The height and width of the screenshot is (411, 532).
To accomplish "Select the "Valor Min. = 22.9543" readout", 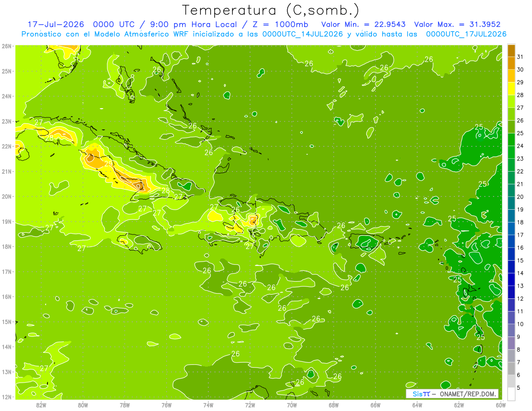I will pyautogui.click(x=364, y=24).
